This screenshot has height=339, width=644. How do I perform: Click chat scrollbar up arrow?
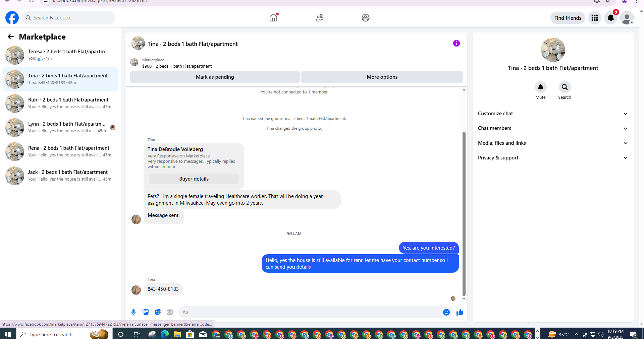[464, 90]
